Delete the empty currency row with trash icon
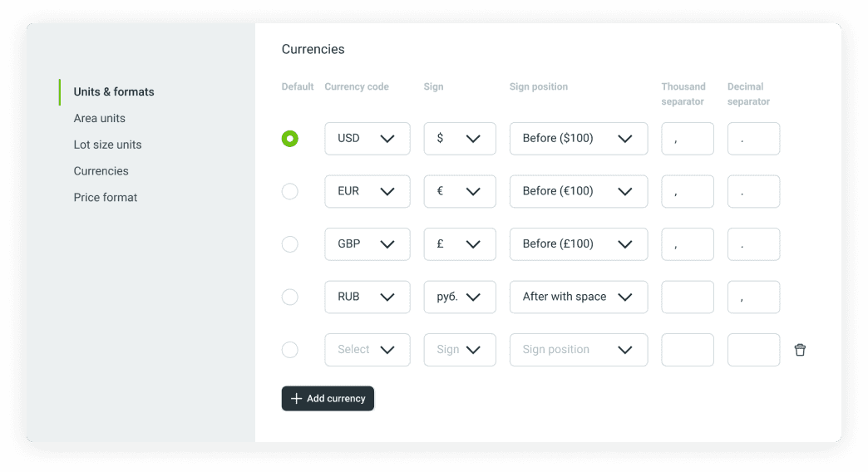 (800, 350)
